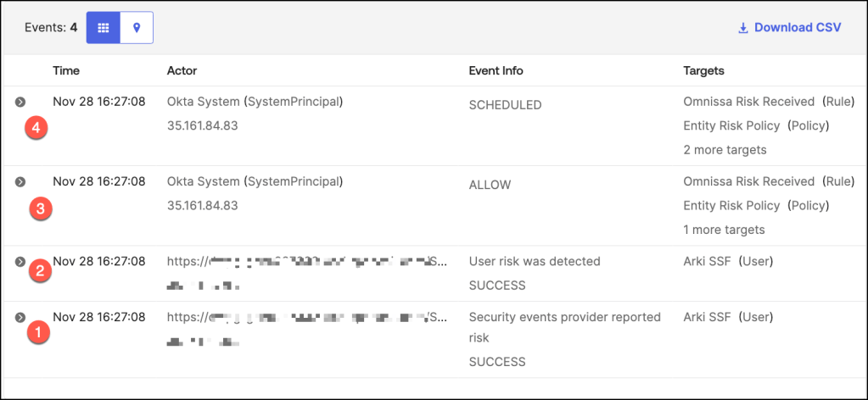
Task: Click red badge number 3
Action: point(40,208)
